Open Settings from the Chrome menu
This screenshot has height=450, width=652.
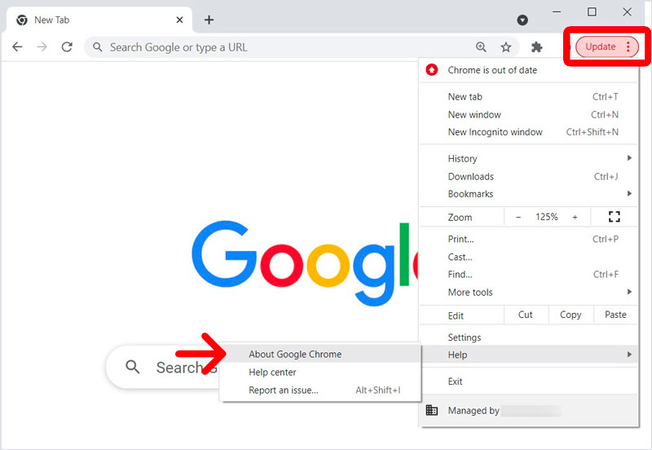(x=464, y=337)
